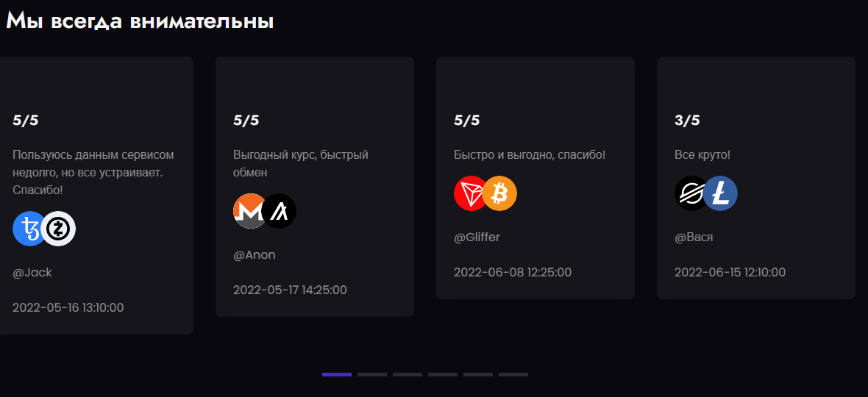868x397 pixels.
Task: Click the Zcash coin icon
Action: point(59,229)
